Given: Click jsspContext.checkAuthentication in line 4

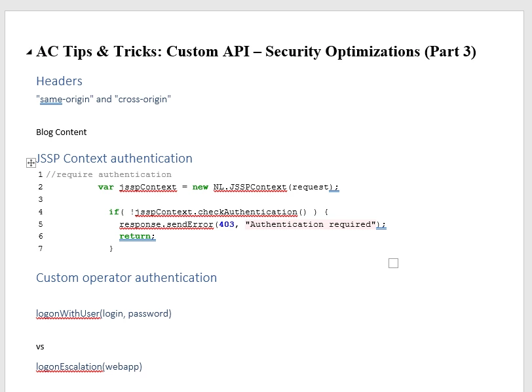Looking at the screenshot, I should 216,212.
